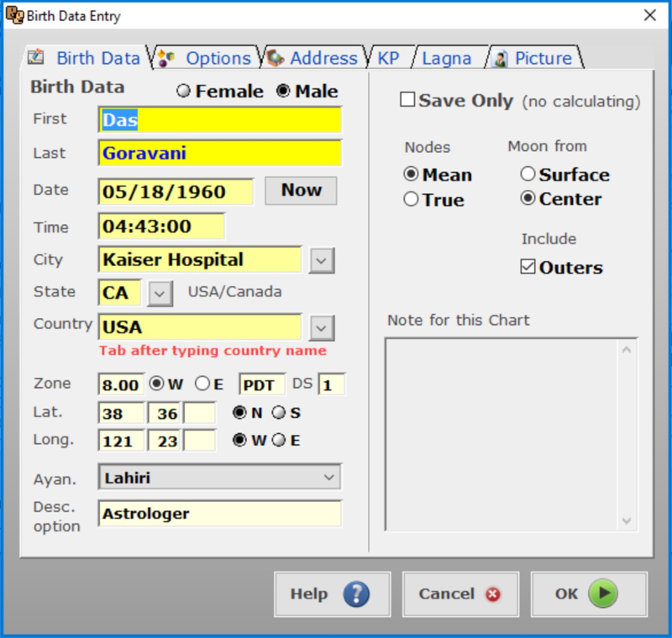Click the green play OK icon

(602, 594)
